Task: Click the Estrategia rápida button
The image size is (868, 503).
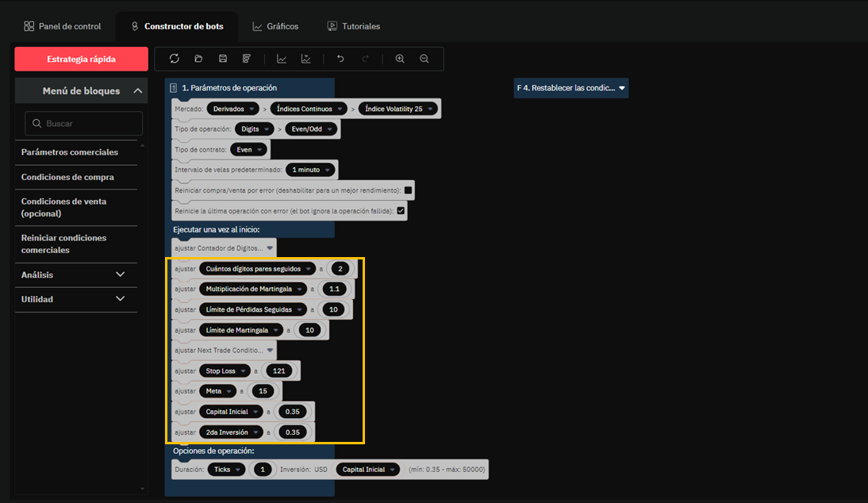Action: (x=81, y=59)
